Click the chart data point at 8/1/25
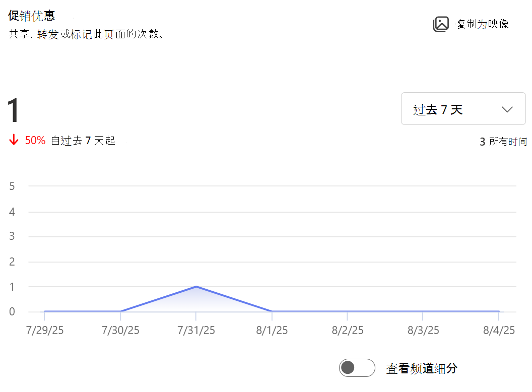 272,311
